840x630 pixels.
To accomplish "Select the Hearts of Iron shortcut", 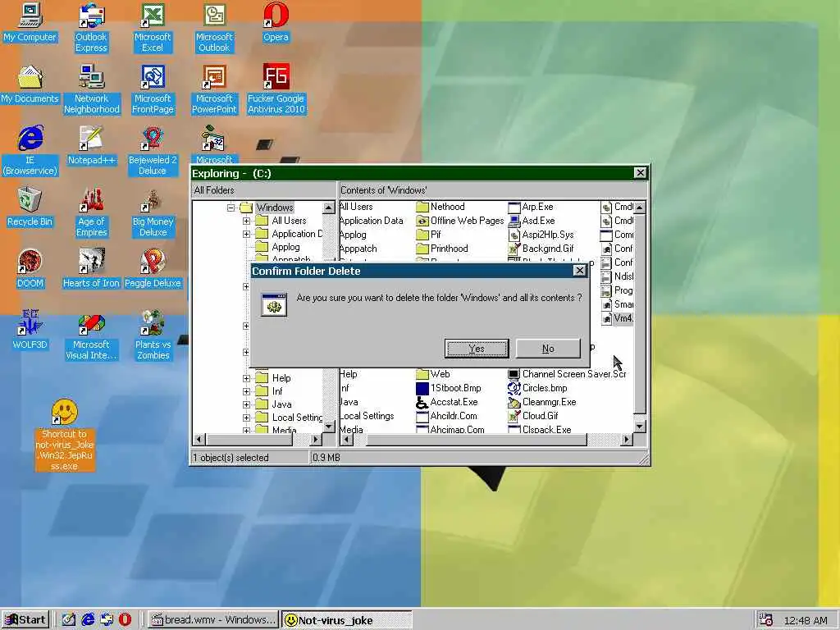I will [91, 269].
